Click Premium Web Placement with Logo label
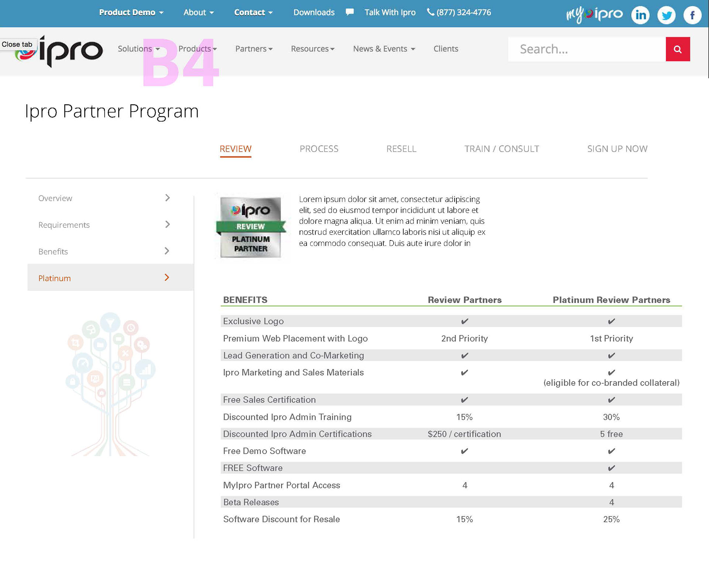Viewport: 709px width, 588px height. [x=295, y=338]
